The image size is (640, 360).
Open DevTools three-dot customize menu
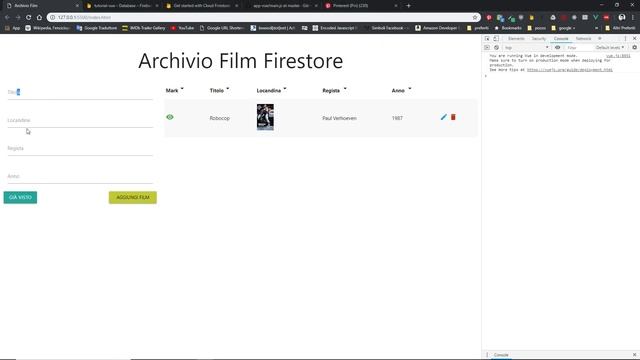click(625, 38)
